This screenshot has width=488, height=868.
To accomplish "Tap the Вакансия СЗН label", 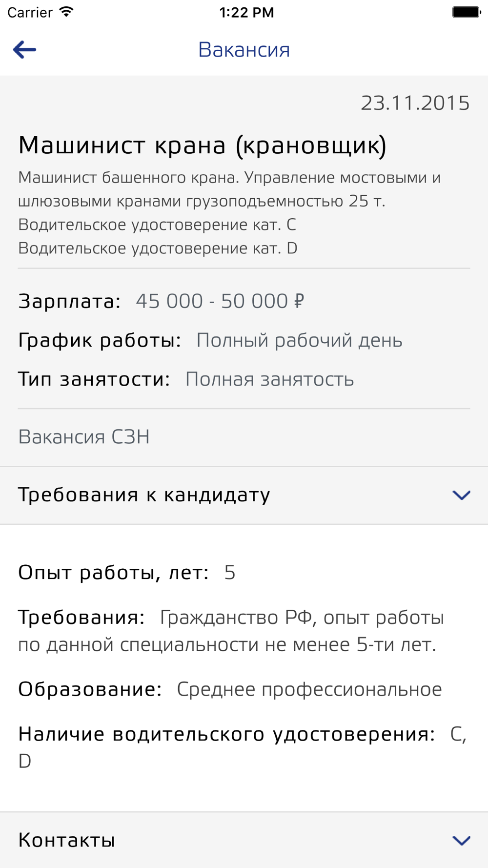I will pos(84,437).
